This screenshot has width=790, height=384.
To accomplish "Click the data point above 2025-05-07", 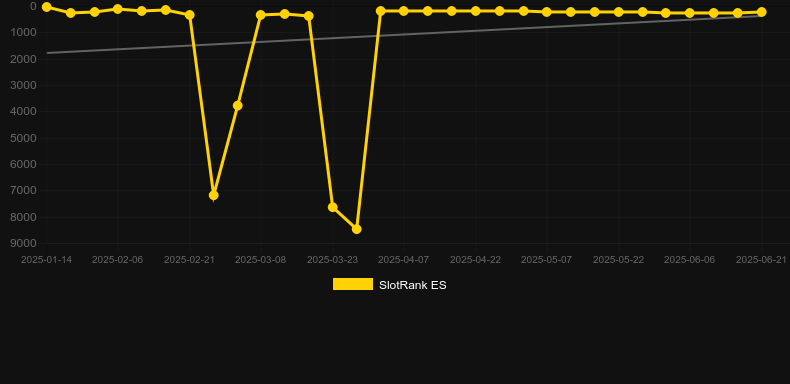I will pos(547,12).
